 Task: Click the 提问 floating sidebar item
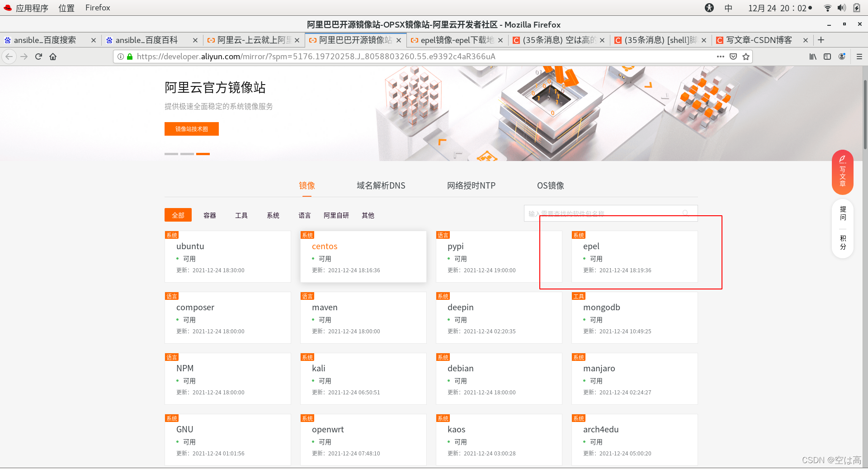[x=843, y=213]
